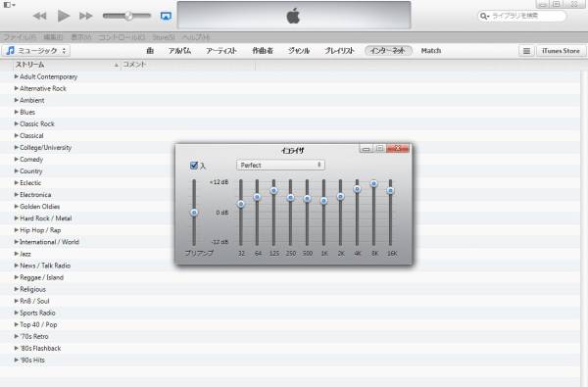Click the 500 Hz band slider knob
This screenshot has height=387, width=588.
point(307,198)
